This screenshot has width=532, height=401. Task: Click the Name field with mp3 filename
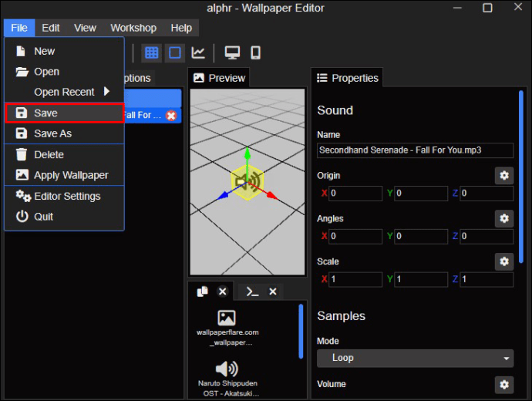click(415, 150)
